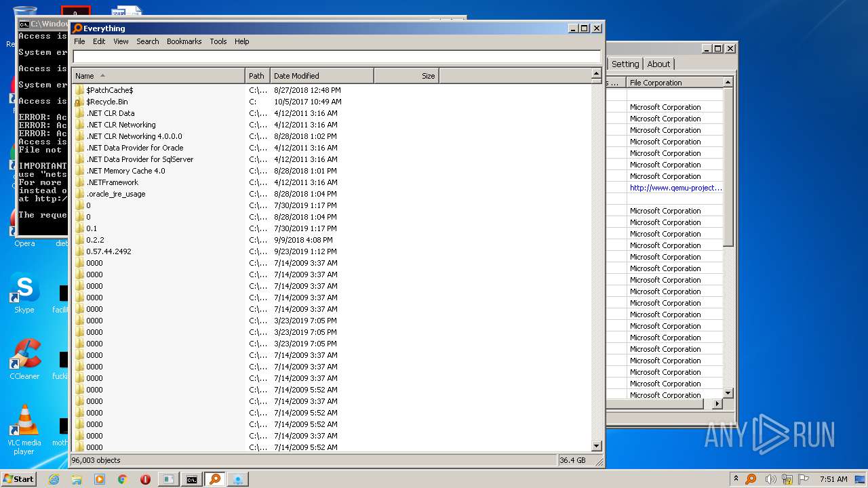Image resolution: width=868 pixels, height=488 pixels.
Task: Switch to the Setting tab in background window
Action: (x=625, y=64)
